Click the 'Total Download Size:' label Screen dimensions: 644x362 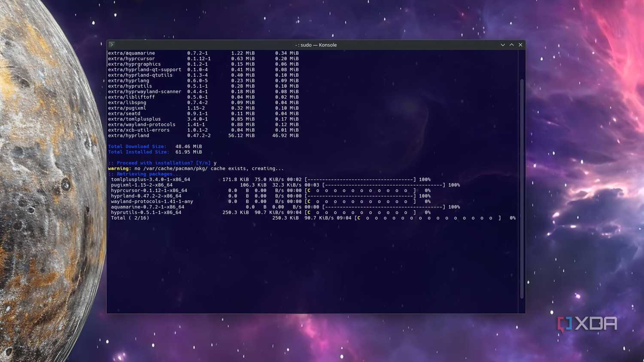click(x=137, y=146)
